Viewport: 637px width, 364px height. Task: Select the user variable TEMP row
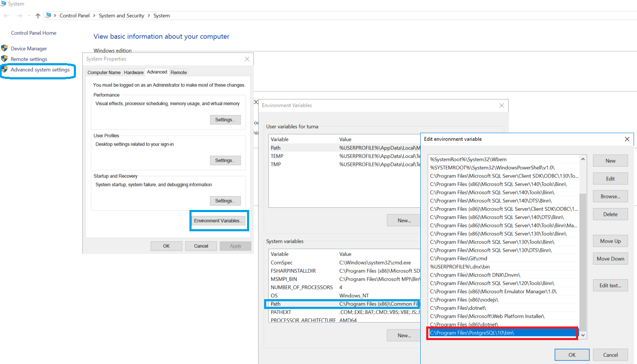pyautogui.click(x=345, y=156)
